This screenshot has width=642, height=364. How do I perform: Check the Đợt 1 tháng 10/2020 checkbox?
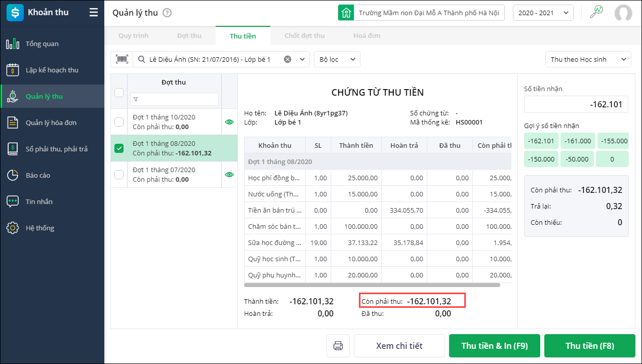[119, 122]
